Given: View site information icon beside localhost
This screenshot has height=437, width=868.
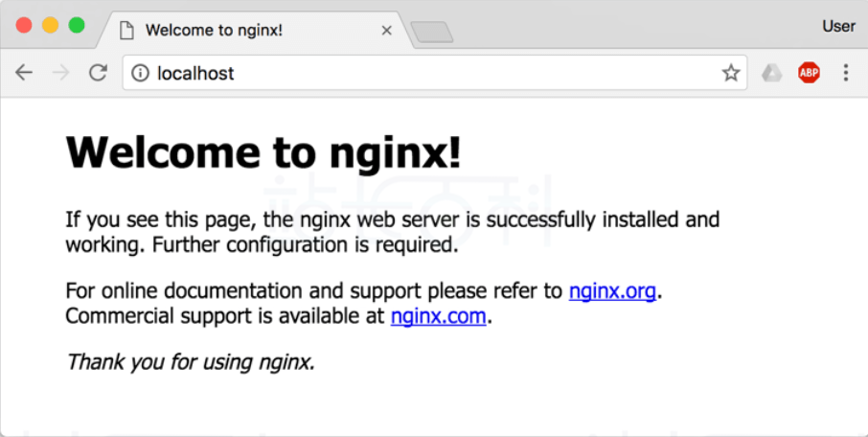Looking at the screenshot, I should (140, 73).
